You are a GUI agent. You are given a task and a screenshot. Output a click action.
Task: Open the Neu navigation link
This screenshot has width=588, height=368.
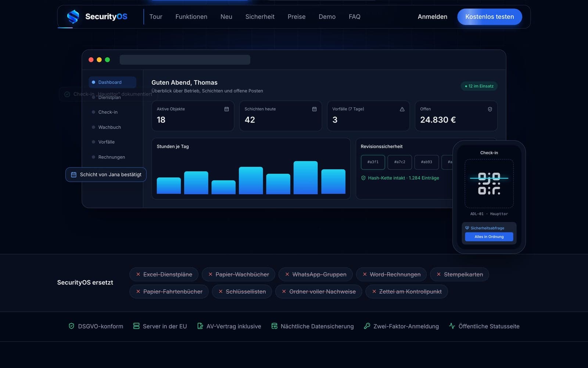coord(226,17)
